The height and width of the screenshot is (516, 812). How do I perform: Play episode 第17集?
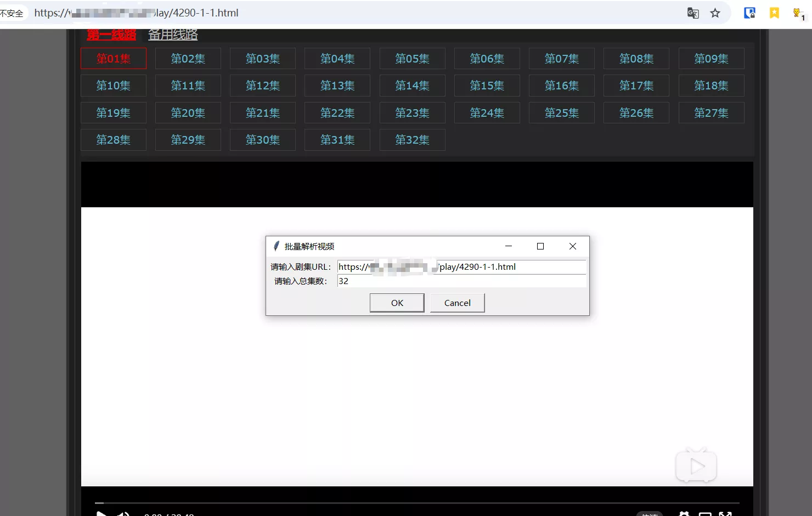pos(636,86)
